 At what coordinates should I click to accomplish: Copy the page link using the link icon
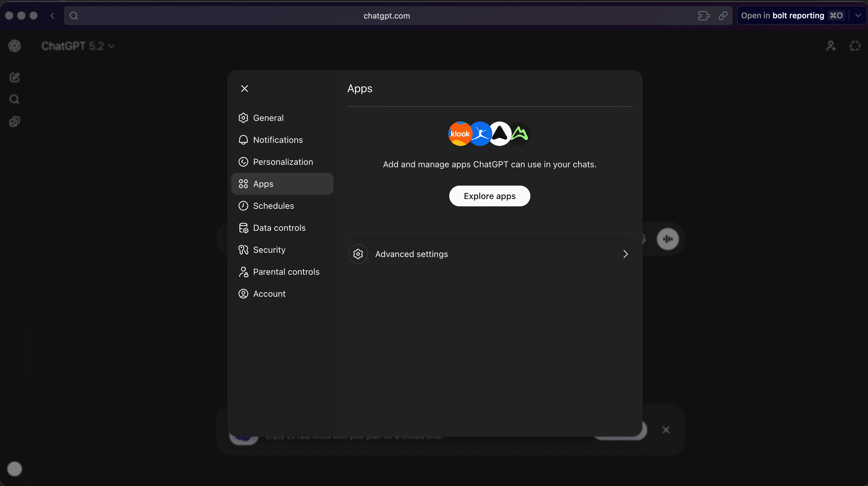point(723,16)
